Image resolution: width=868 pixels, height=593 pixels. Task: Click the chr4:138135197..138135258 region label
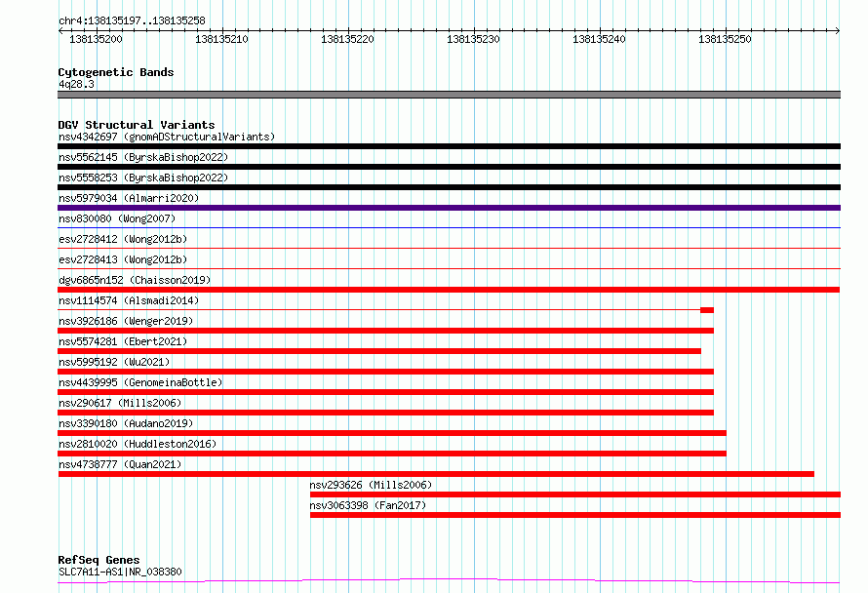[132, 20]
